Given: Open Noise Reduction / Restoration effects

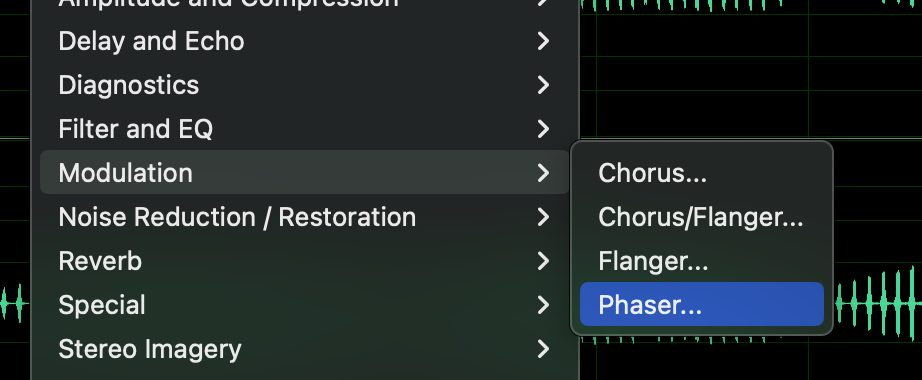Looking at the screenshot, I should (x=305, y=217).
